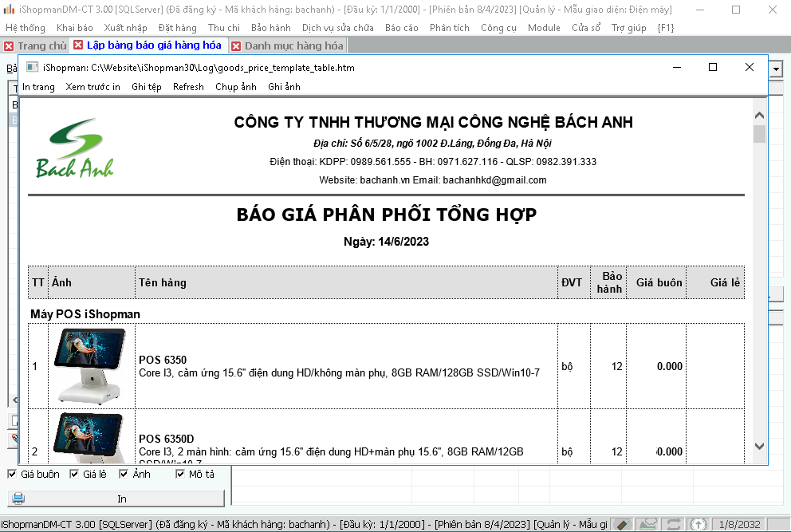Open the Trợ giúp menu
791x532 pixels.
click(x=628, y=28)
